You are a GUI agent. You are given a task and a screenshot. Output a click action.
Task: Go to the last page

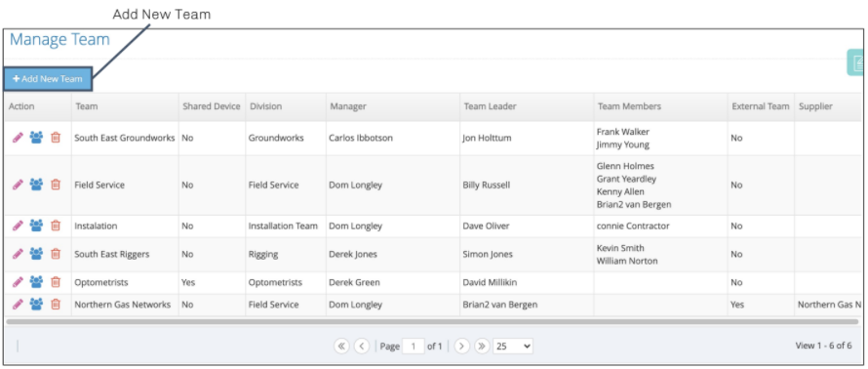point(482,346)
